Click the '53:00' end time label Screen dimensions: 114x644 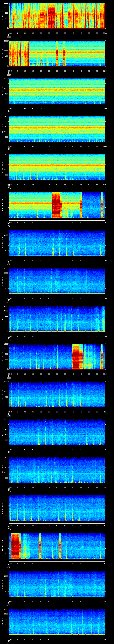coord(105,147)
